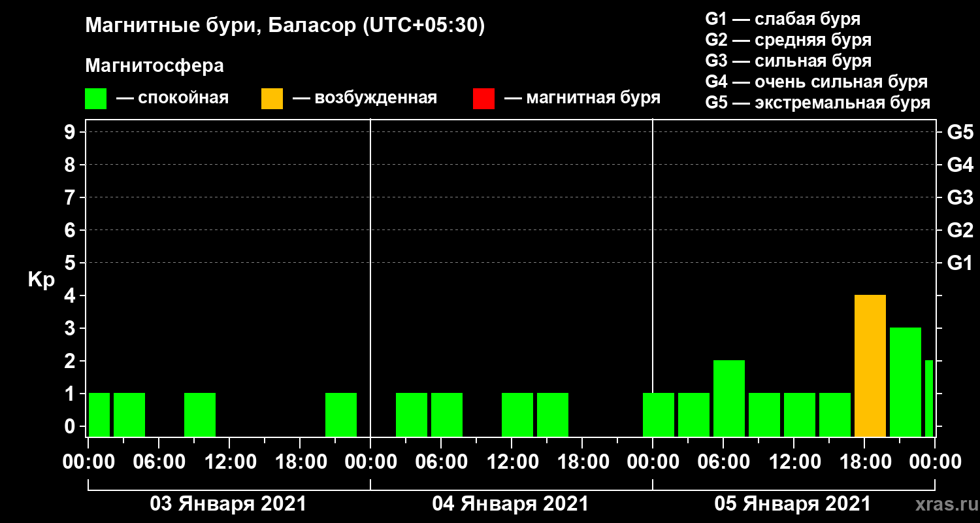Click 'G4 — очень сильная буря' legend line

click(817, 82)
